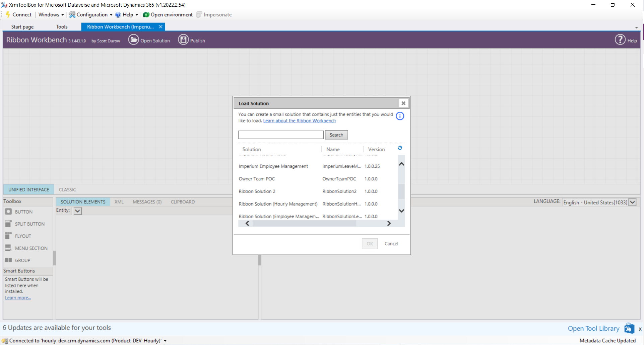Close the Load Solution dialog
Viewport: 644px width, 345px height.
pos(403,103)
